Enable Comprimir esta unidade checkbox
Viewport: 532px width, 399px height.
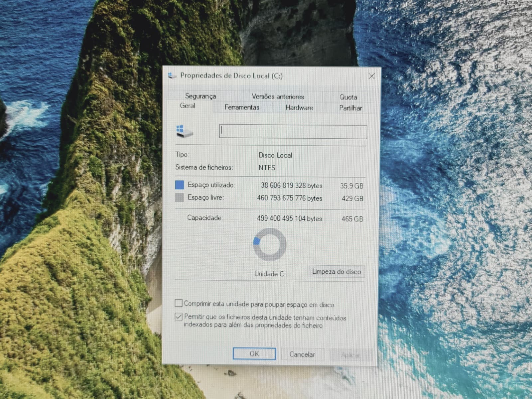point(179,303)
